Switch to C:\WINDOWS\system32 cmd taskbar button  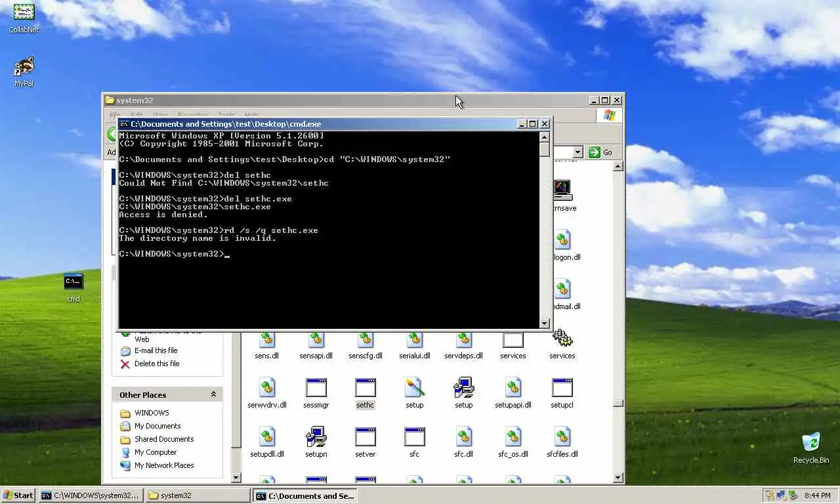click(x=90, y=495)
